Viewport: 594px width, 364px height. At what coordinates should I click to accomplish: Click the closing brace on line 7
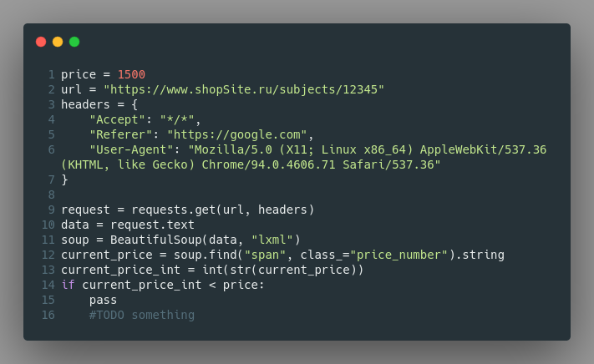(65, 179)
